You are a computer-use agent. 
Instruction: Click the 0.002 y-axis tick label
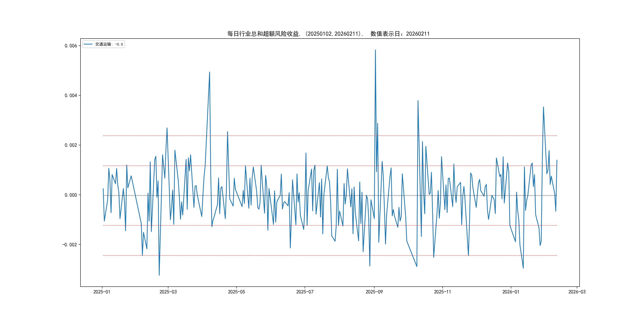coord(71,145)
